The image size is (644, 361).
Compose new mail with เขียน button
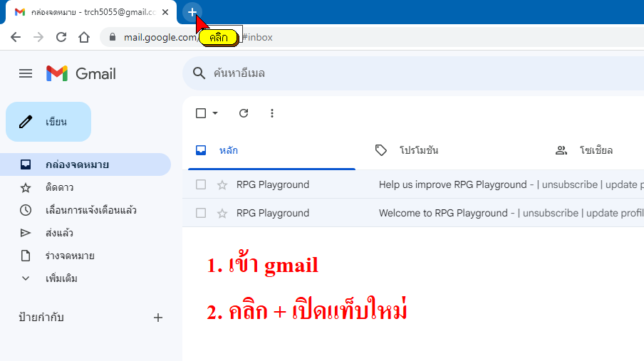48,122
